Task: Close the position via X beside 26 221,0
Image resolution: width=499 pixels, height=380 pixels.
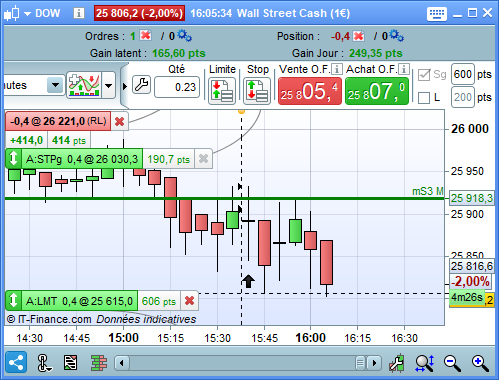Action: 119,122
